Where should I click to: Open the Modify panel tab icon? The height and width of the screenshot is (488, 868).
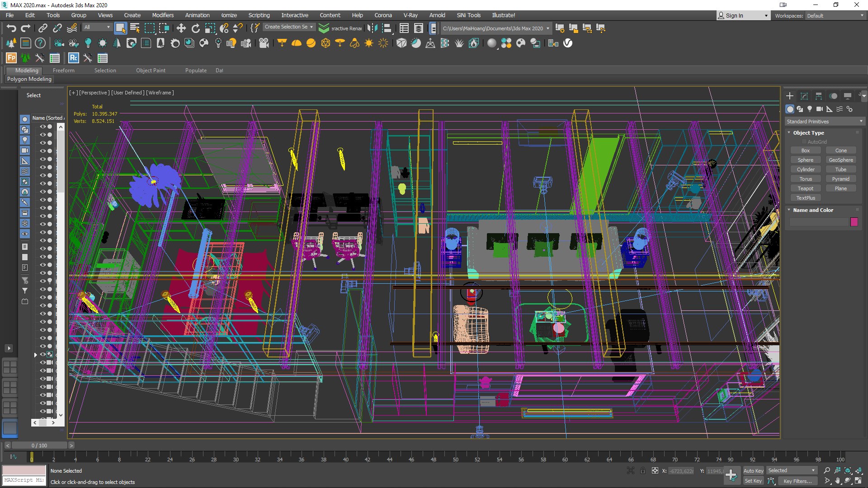(804, 96)
